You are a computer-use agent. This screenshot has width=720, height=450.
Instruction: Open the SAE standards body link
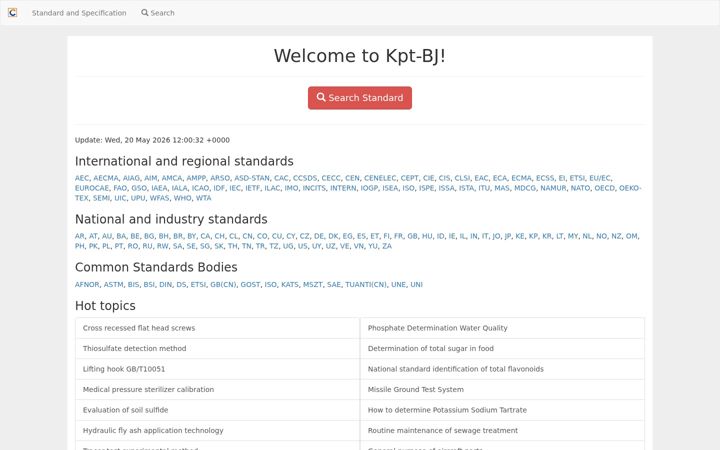point(334,285)
